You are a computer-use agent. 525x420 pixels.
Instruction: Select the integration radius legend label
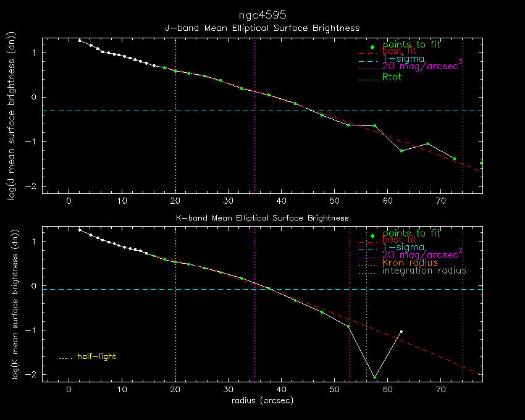424,271
